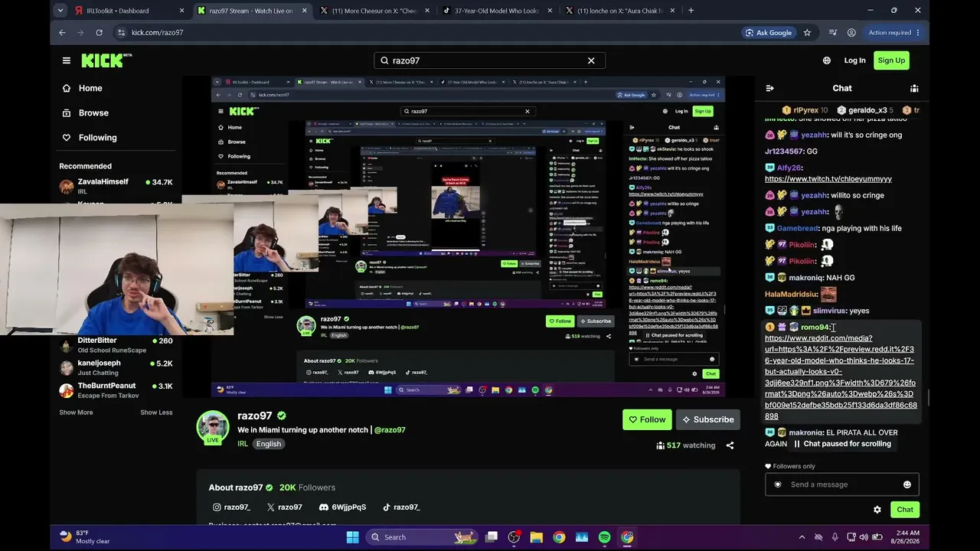Clear the razo97 search text
The image size is (980, 551).
coord(591,60)
